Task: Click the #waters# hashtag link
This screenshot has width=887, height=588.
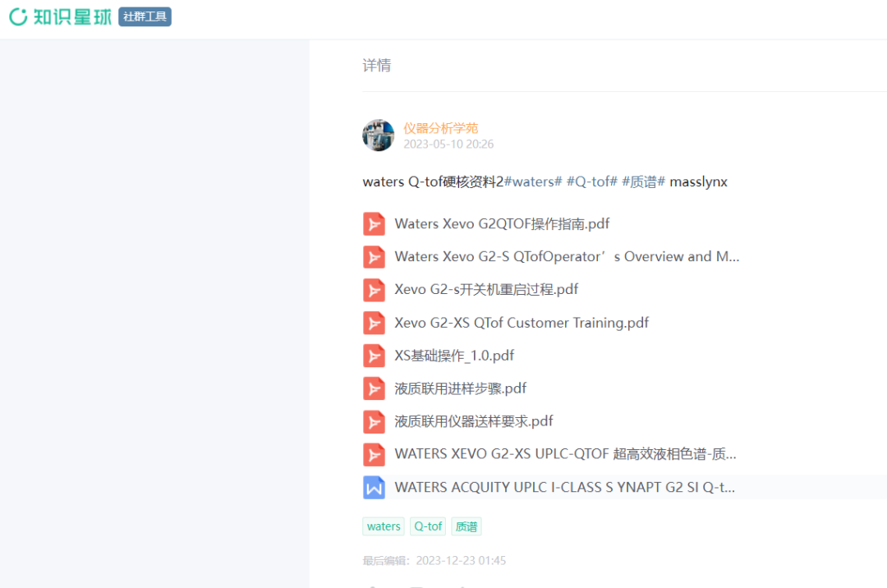Action: pos(533,181)
